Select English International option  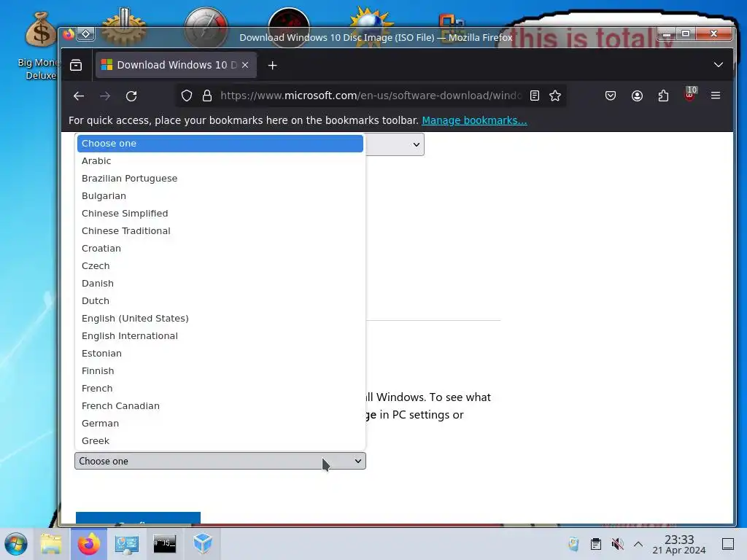220,336
